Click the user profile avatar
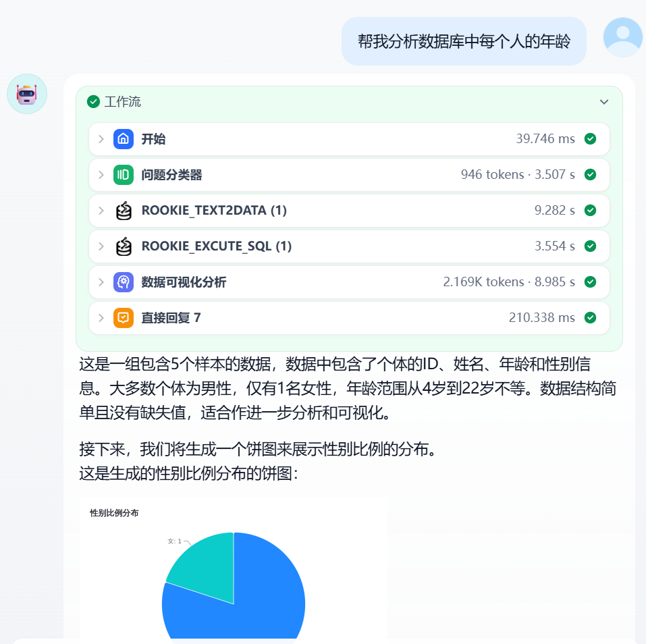Image resolution: width=646 pixels, height=644 pixels. click(x=622, y=37)
